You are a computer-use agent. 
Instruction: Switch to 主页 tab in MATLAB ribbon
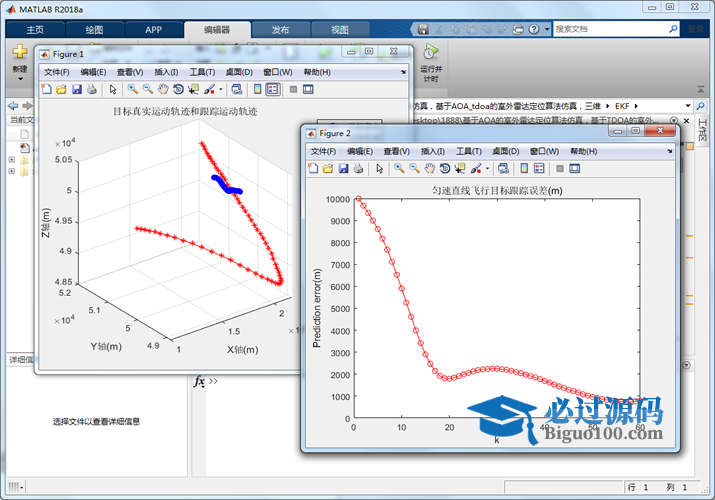pos(35,30)
